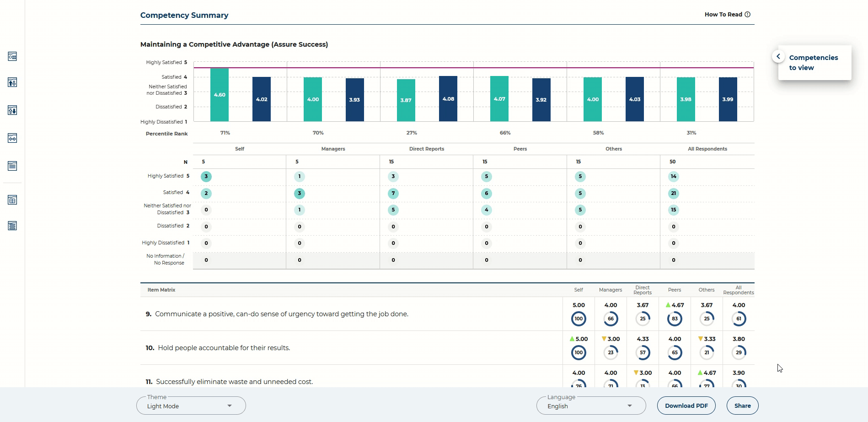Open the Language dropdown

(591, 406)
